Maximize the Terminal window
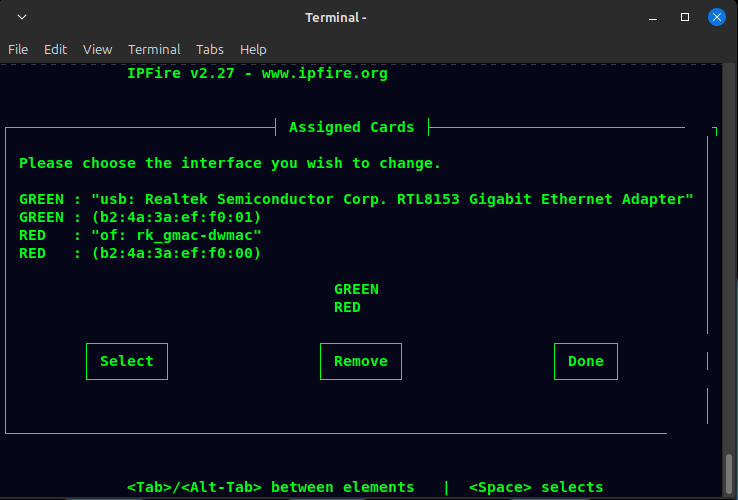Viewport: 738px width, 500px height. tap(685, 17)
